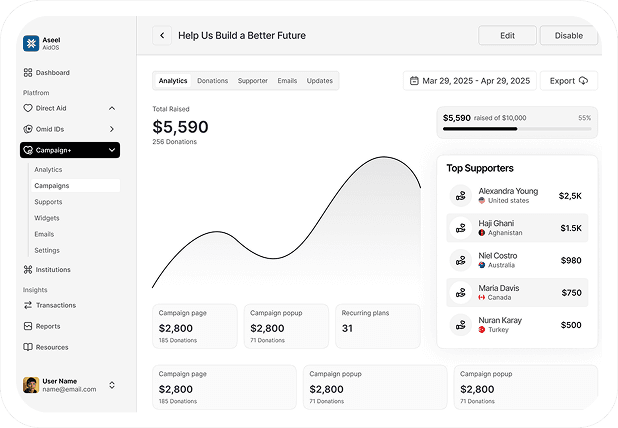Open Dashboard via its sidebar icon
The height and width of the screenshot is (428, 618).
28,73
